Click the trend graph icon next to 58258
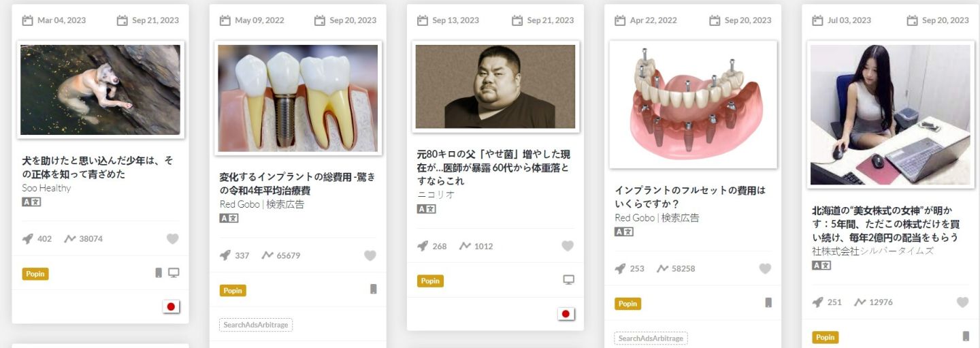This screenshot has height=348, width=980. point(662,269)
